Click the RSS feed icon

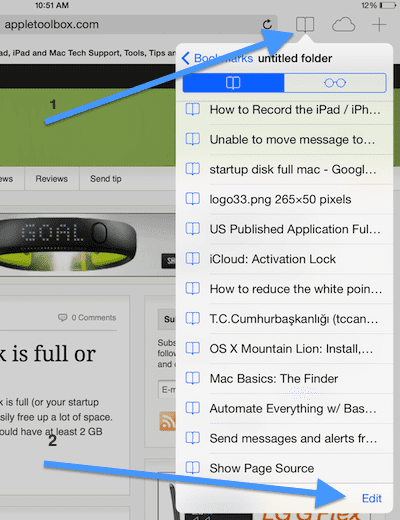click(x=167, y=421)
